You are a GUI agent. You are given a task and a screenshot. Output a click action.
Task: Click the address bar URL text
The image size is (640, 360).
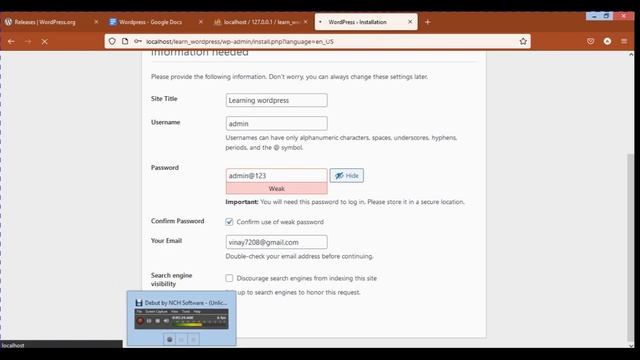tap(240, 42)
